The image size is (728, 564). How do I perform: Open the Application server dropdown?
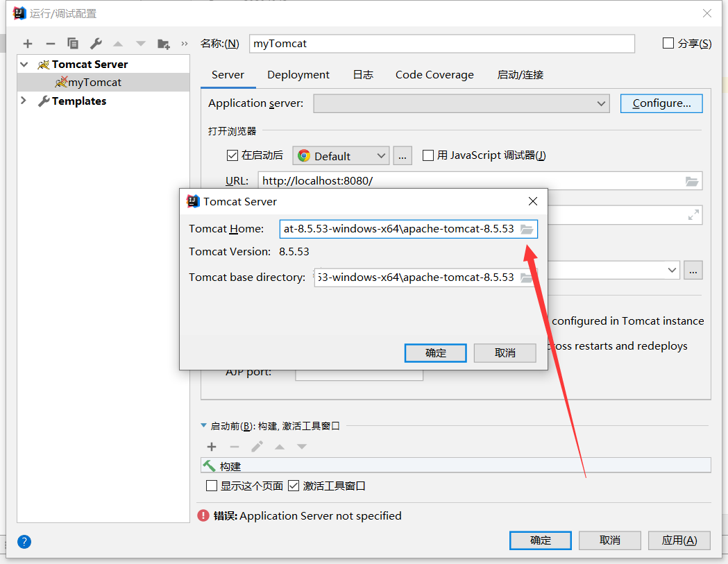click(x=462, y=103)
